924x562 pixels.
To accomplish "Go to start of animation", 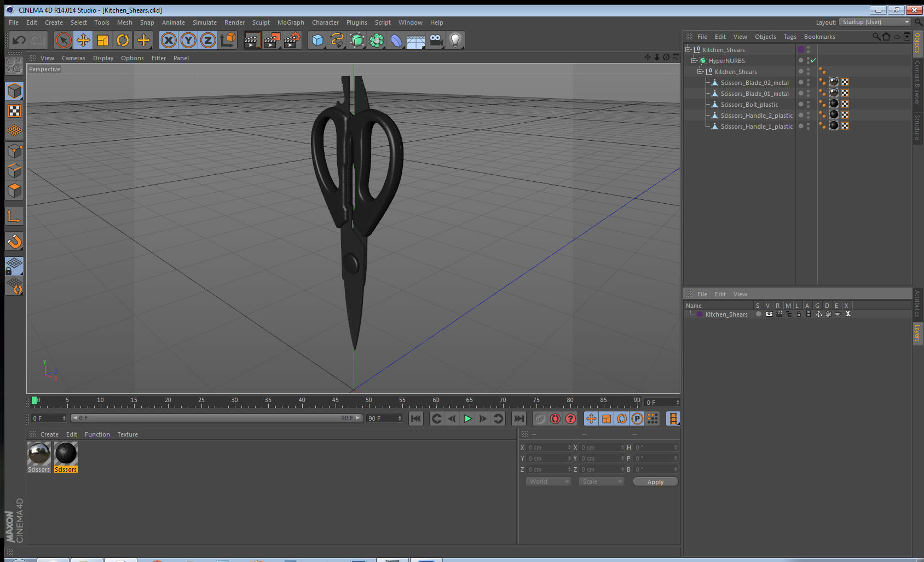I will [416, 418].
